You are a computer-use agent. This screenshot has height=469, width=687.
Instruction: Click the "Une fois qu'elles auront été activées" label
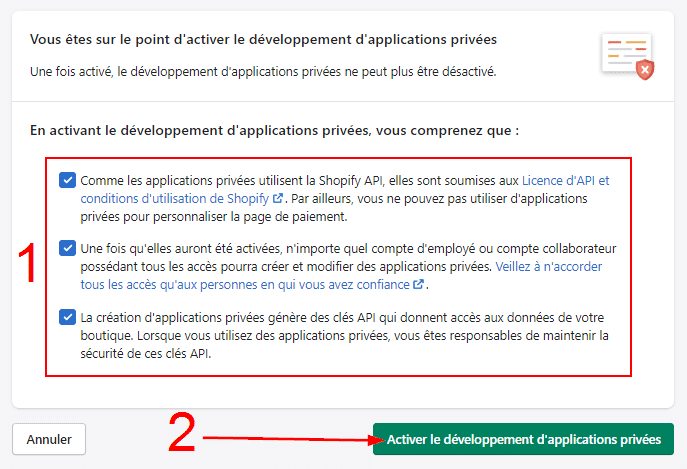pos(288,250)
